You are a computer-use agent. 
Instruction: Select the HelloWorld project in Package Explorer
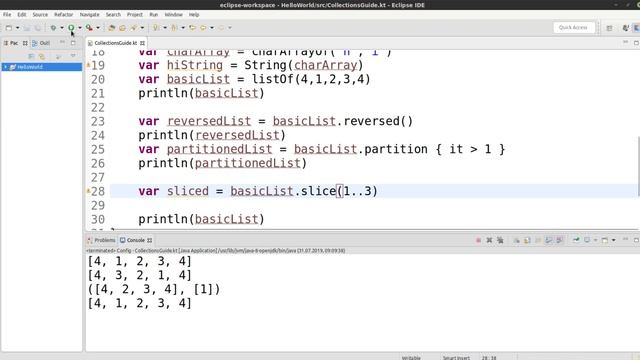[x=29, y=67]
